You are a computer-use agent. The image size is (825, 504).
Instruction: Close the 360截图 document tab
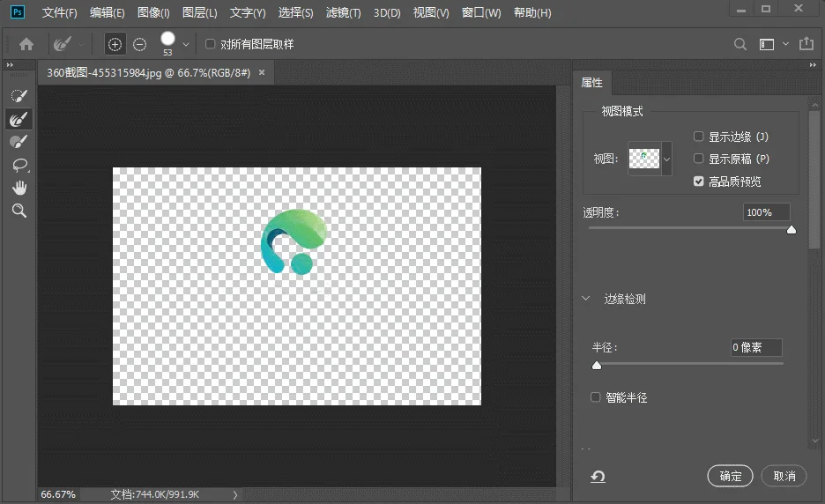coord(262,72)
